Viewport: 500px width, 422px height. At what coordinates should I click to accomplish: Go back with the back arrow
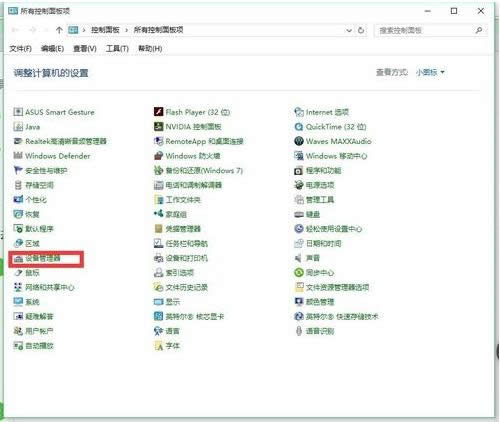[15, 30]
